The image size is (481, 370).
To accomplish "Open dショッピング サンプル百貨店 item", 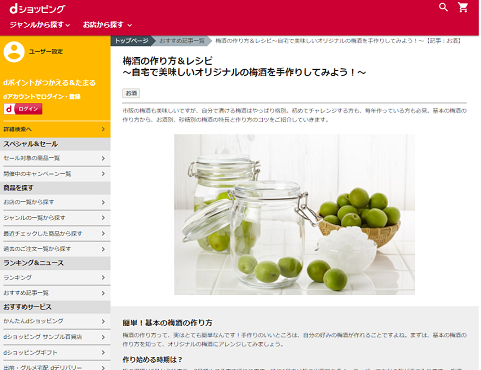I will (55, 337).
